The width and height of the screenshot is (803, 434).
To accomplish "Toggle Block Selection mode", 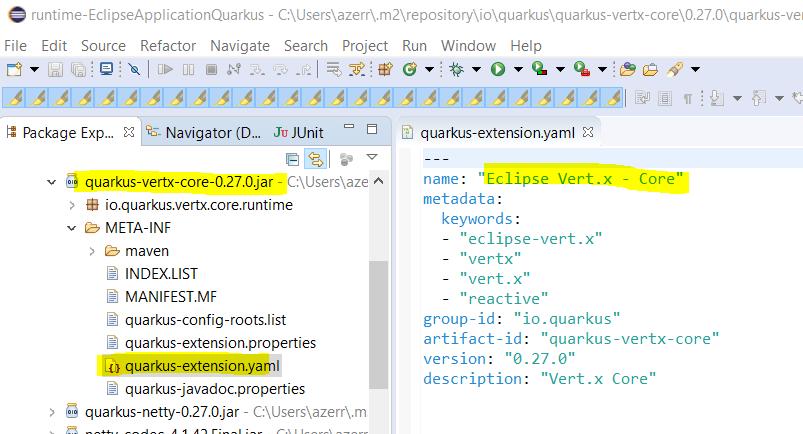I will (665, 98).
